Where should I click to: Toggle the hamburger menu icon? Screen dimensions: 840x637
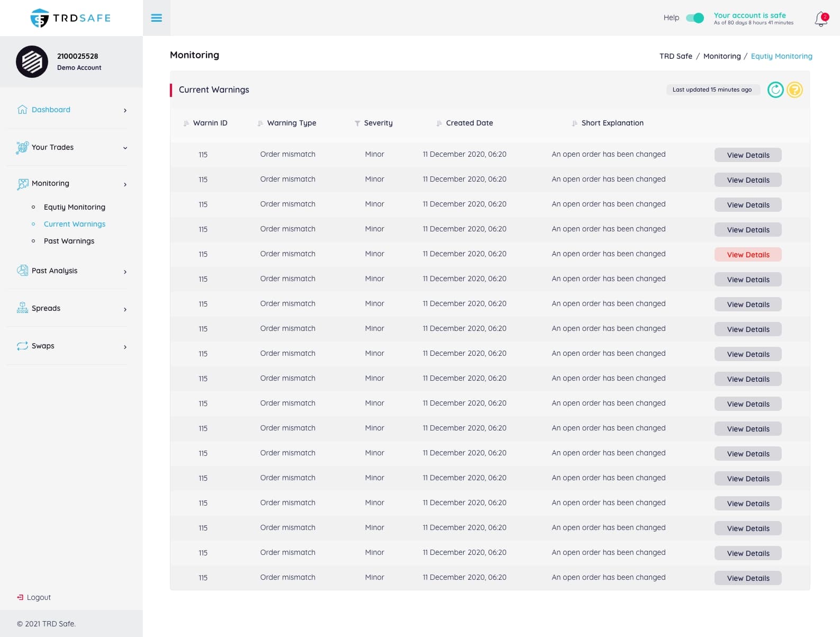tap(157, 18)
